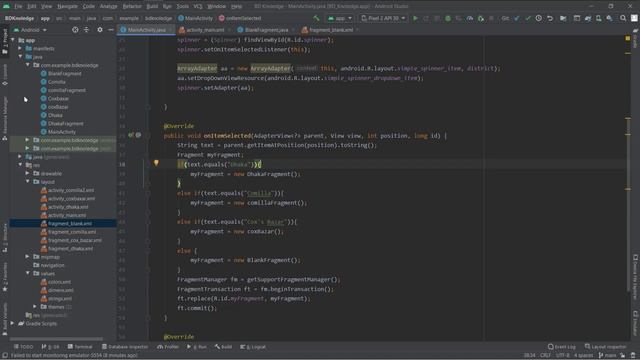Click the onItemSelected breadcrumb
640x360 pixels.
(x=240, y=18)
